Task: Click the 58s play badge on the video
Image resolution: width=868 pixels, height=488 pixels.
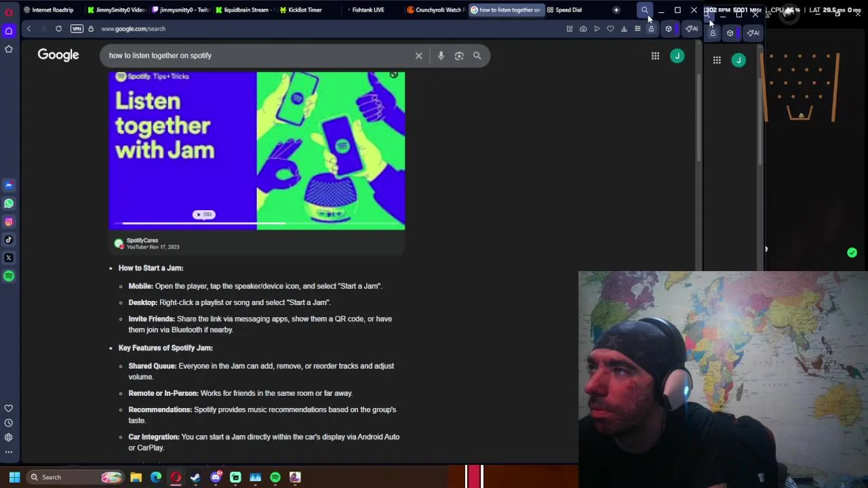Action: [x=204, y=214]
